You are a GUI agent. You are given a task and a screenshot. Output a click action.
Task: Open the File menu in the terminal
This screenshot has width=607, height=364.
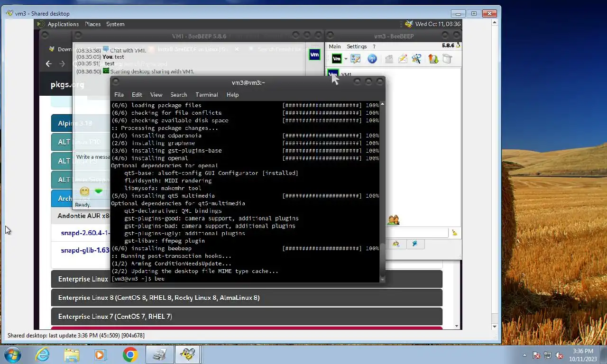[x=119, y=95]
